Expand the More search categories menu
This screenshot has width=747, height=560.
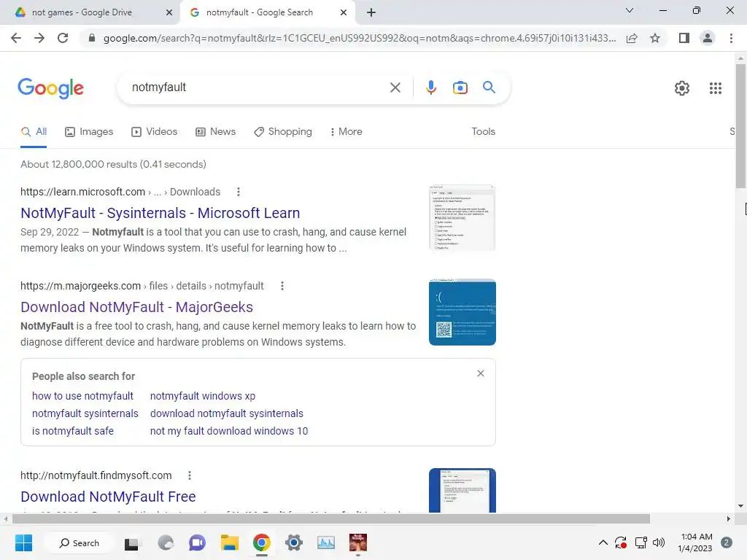(346, 132)
